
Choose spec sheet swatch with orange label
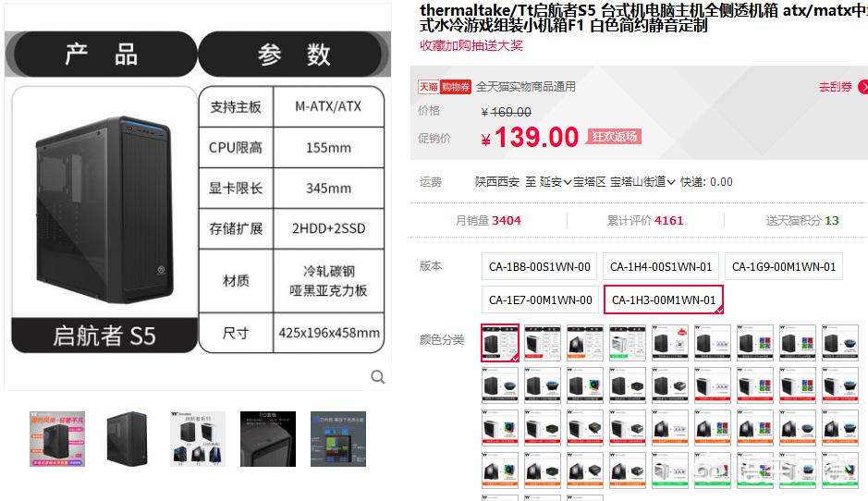click(x=585, y=343)
